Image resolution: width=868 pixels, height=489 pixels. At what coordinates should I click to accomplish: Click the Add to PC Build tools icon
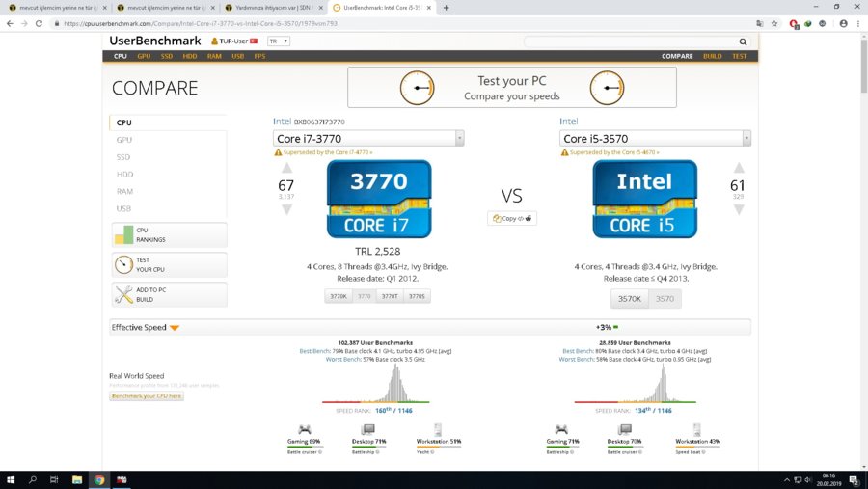[123, 295]
